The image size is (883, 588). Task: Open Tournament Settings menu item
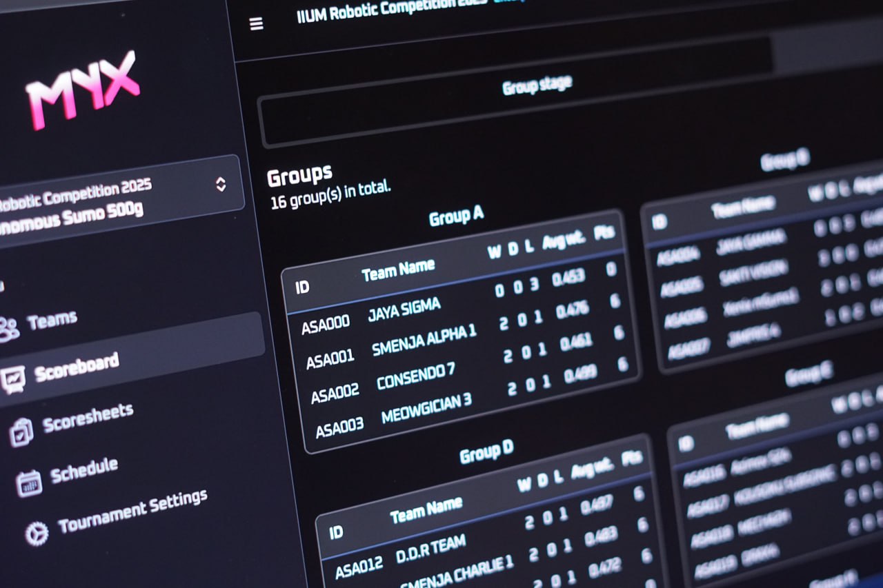(132, 511)
